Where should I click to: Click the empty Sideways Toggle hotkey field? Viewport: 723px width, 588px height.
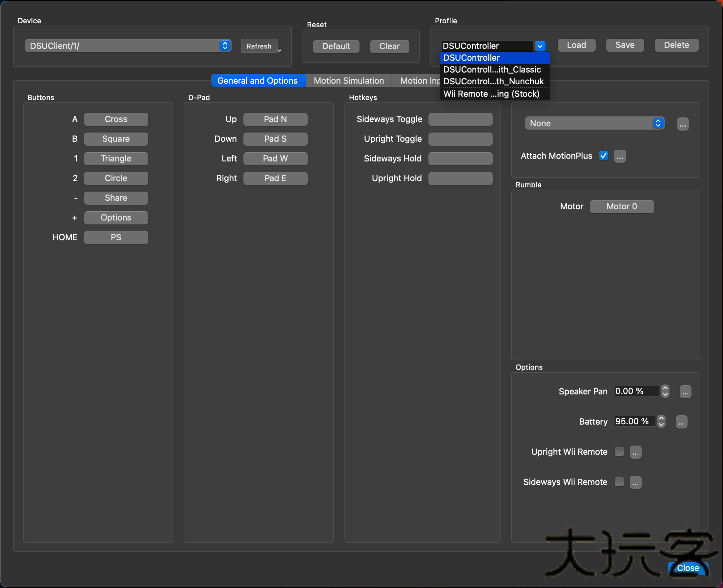pyautogui.click(x=460, y=119)
